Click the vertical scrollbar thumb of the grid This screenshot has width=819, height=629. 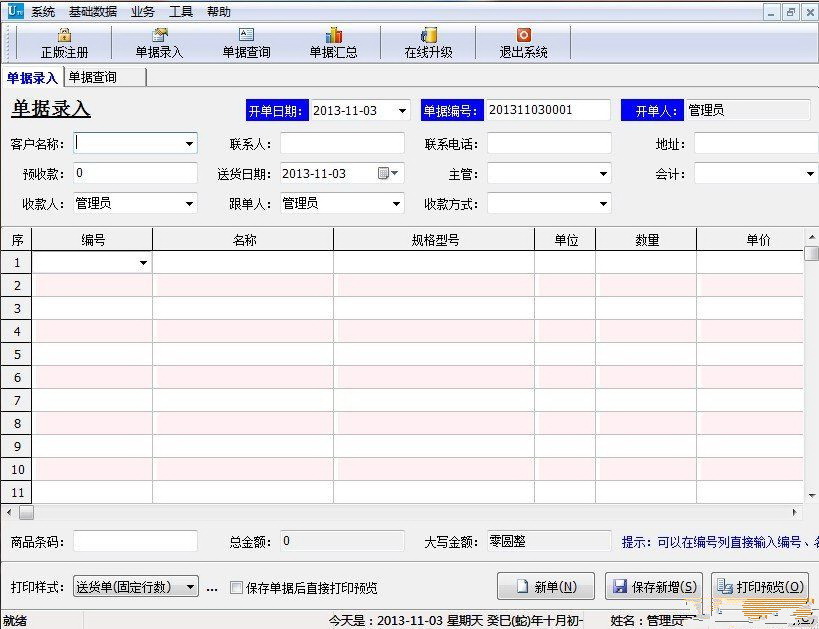pyautogui.click(x=811, y=253)
